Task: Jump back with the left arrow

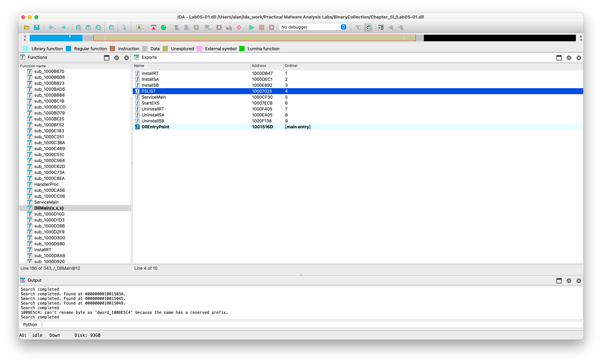Action: [51, 27]
